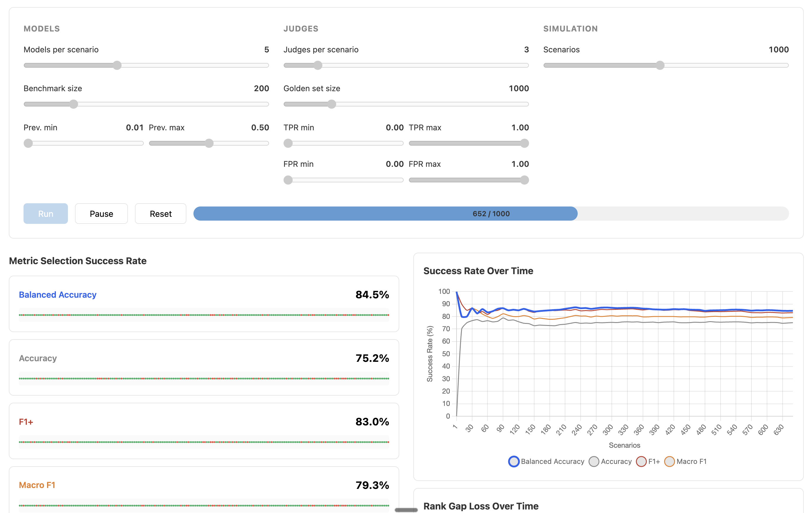The image size is (812, 513).
Task: Click the F1+ result dot strip
Action: [x=204, y=442]
